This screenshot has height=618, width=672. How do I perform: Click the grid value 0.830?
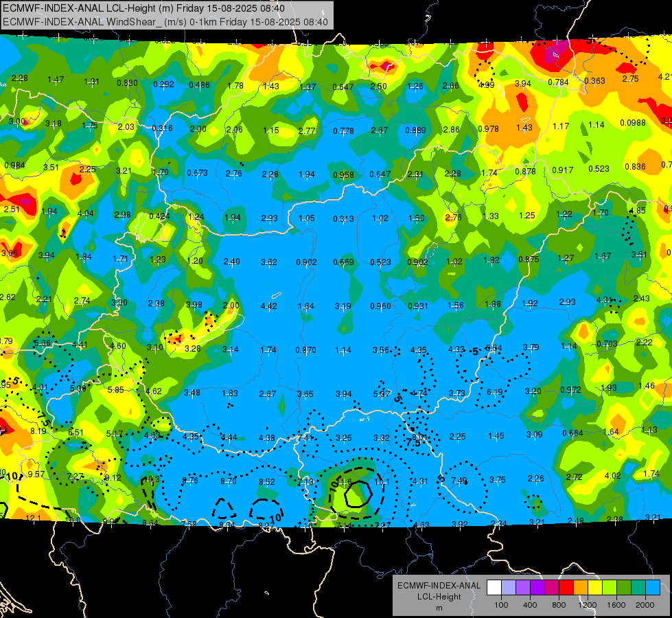[127, 83]
